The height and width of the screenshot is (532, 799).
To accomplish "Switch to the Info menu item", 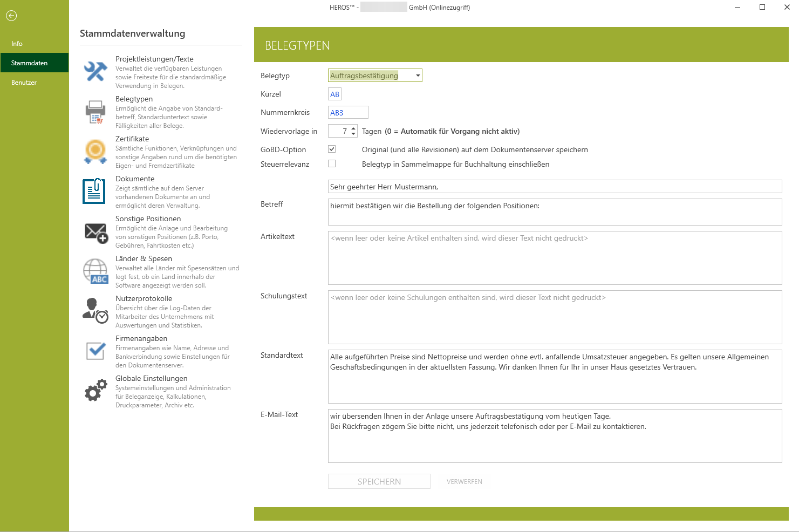I will point(17,44).
